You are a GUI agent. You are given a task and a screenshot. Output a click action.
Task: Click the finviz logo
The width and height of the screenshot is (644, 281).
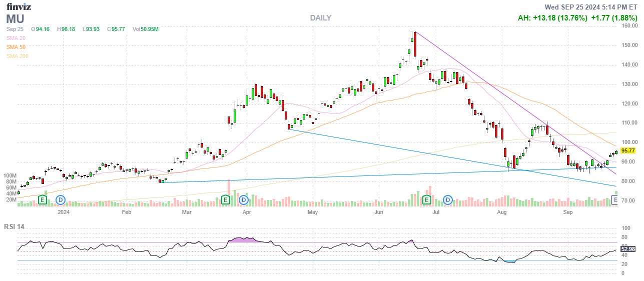click(19, 6)
